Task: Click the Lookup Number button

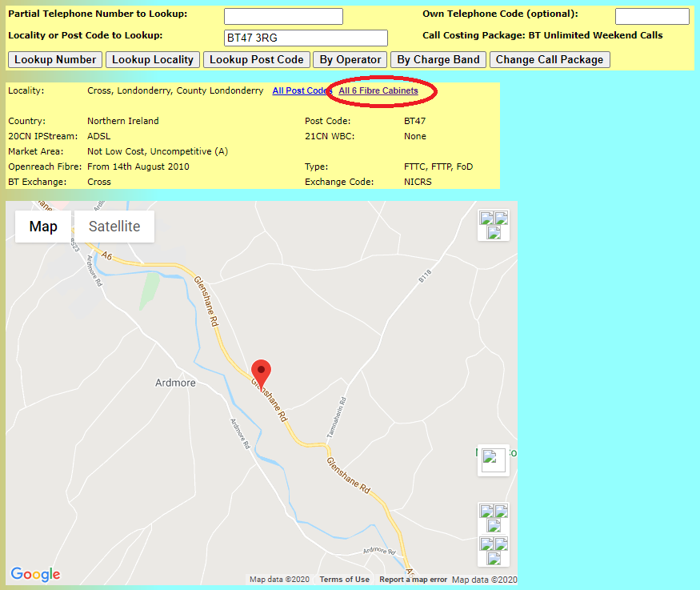Action: point(55,60)
